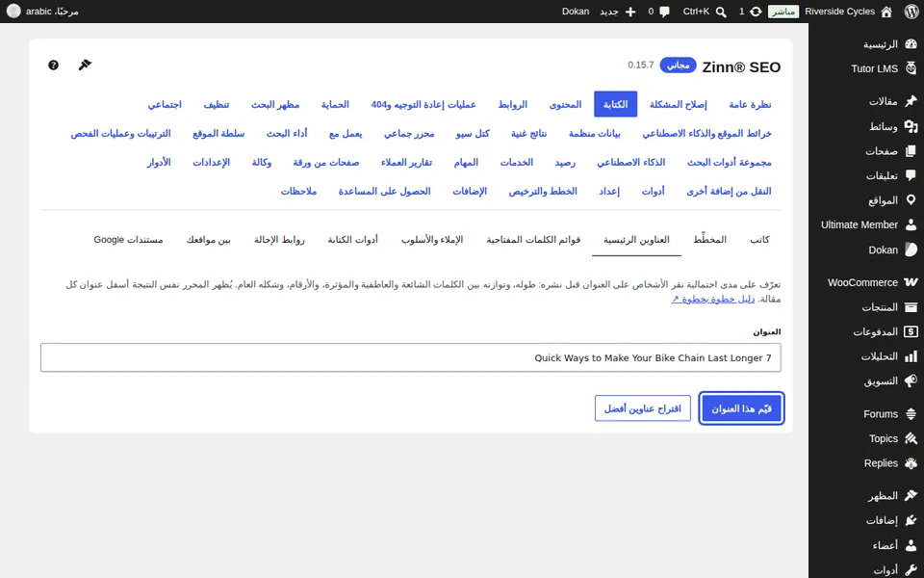Open the التحليلات analytics bars icon
Image resolution: width=924 pixels, height=578 pixels.
point(911,356)
